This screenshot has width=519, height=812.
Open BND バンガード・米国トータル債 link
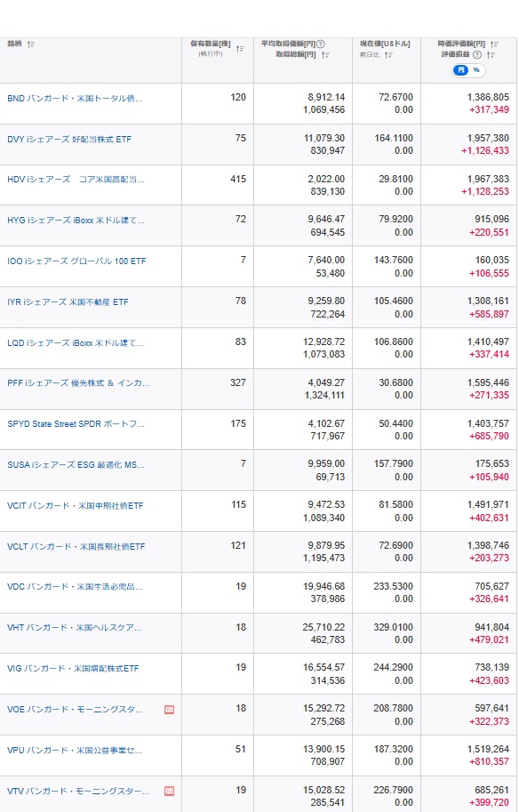pyautogui.click(x=75, y=99)
